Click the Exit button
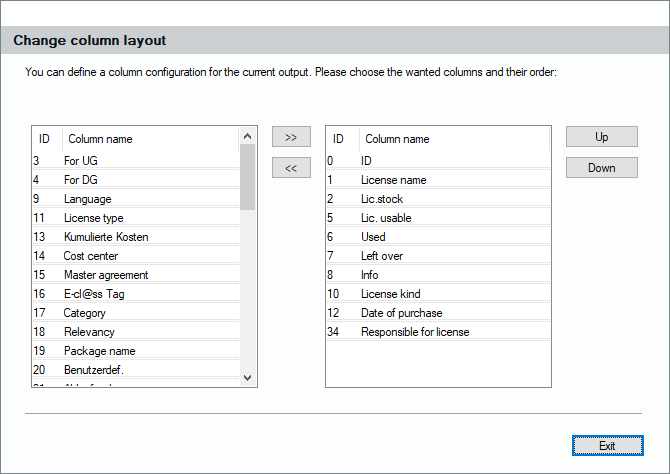670x474 pixels. [x=606, y=445]
